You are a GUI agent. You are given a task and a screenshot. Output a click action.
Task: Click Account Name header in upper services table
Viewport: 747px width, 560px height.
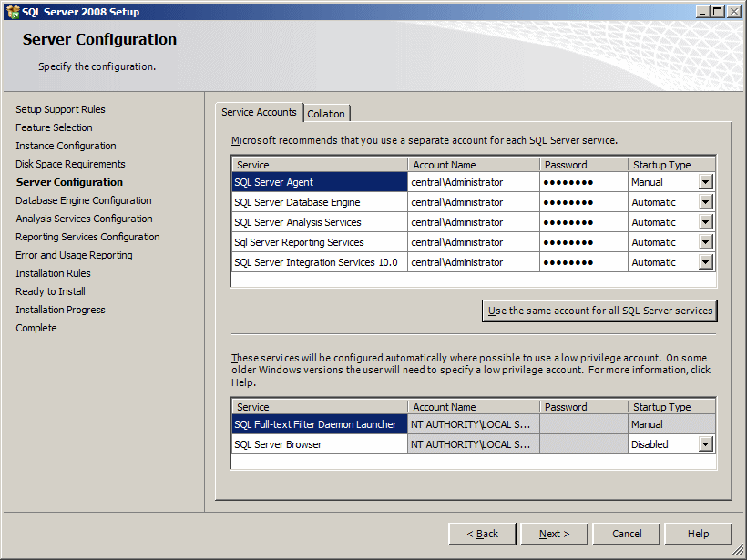(x=474, y=165)
